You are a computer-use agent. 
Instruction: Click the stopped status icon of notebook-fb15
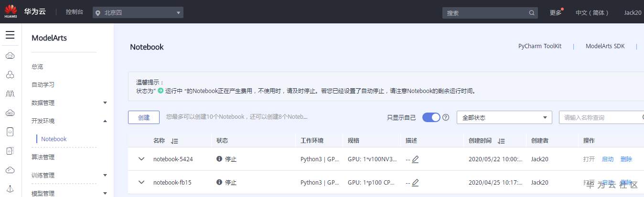point(219,182)
